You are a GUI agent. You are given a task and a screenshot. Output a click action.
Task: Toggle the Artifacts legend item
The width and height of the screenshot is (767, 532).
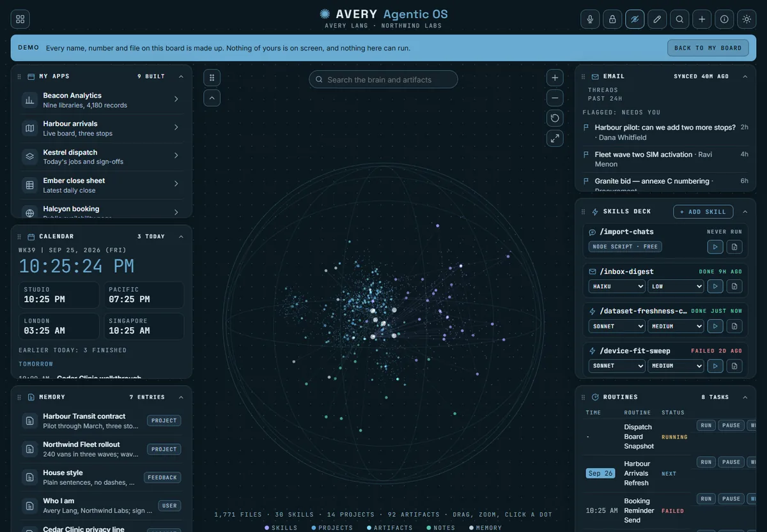390,528
